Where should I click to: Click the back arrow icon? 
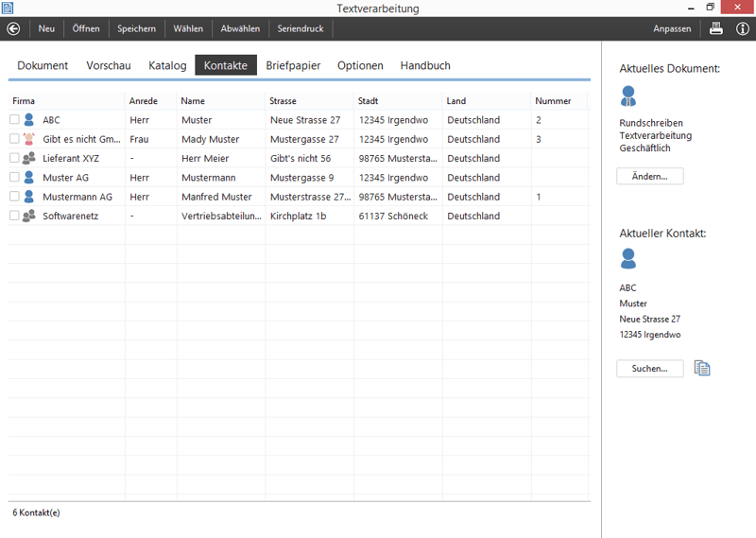(x=13, y=28)
